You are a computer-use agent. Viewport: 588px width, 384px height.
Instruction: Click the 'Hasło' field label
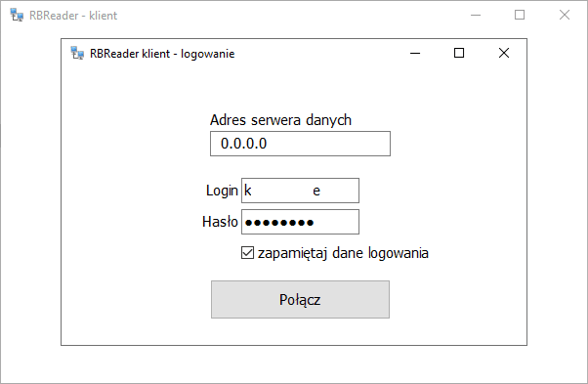click(x=220, y=222)
